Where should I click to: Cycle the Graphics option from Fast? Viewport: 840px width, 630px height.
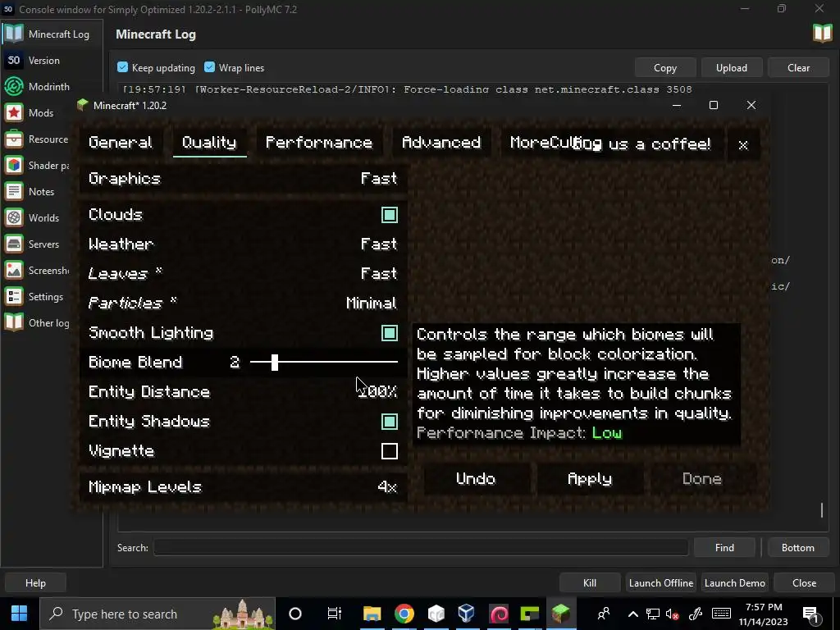pos(244,178)
